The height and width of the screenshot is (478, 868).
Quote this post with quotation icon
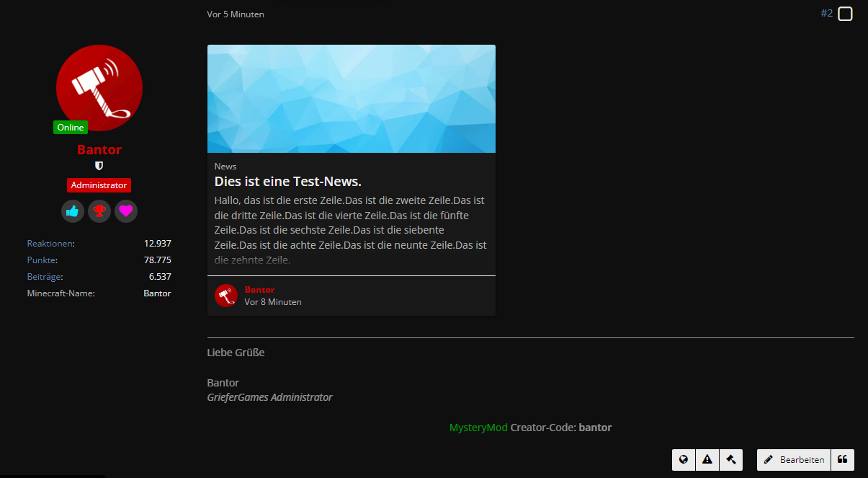(842, 460)
